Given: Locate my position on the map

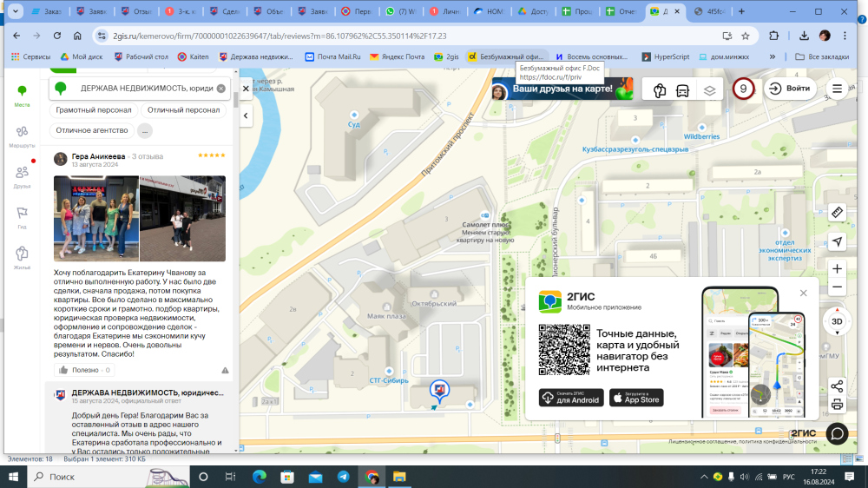Looking at the screenshot, I should (837, 241).
